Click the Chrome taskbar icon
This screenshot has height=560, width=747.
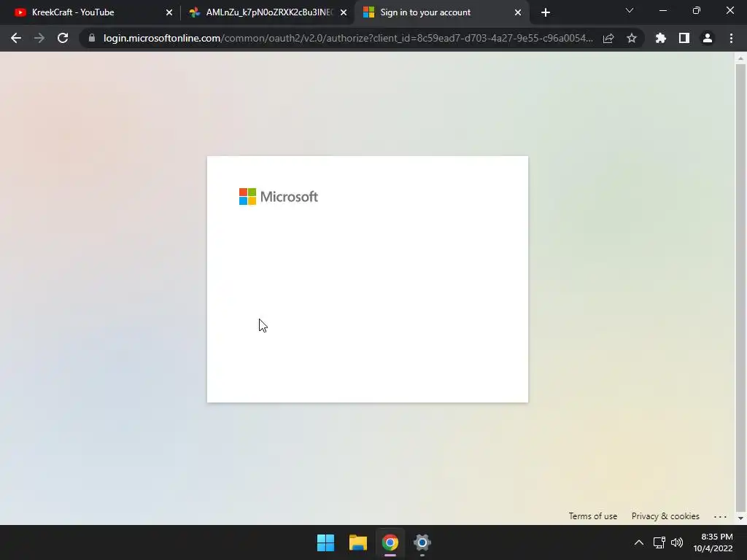click(390, 542)
